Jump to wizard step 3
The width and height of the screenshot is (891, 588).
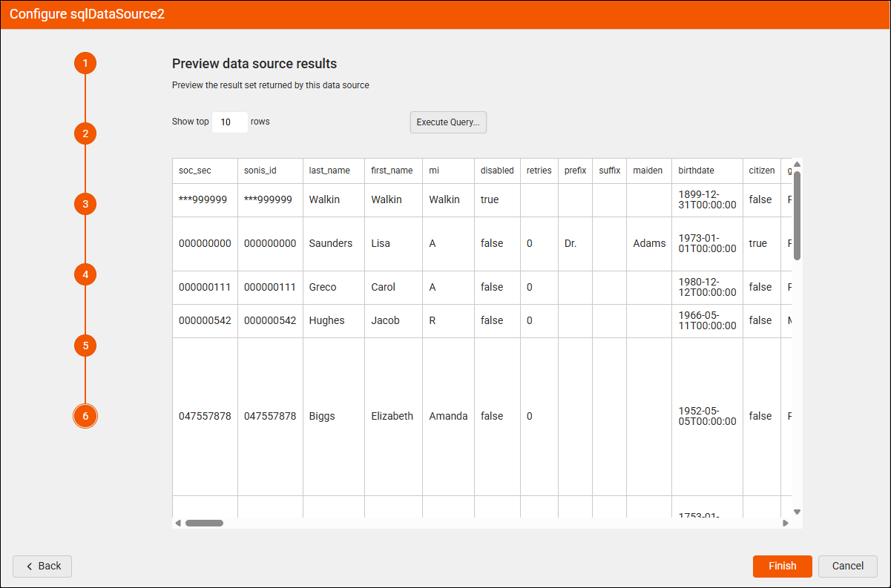point(85,204)
